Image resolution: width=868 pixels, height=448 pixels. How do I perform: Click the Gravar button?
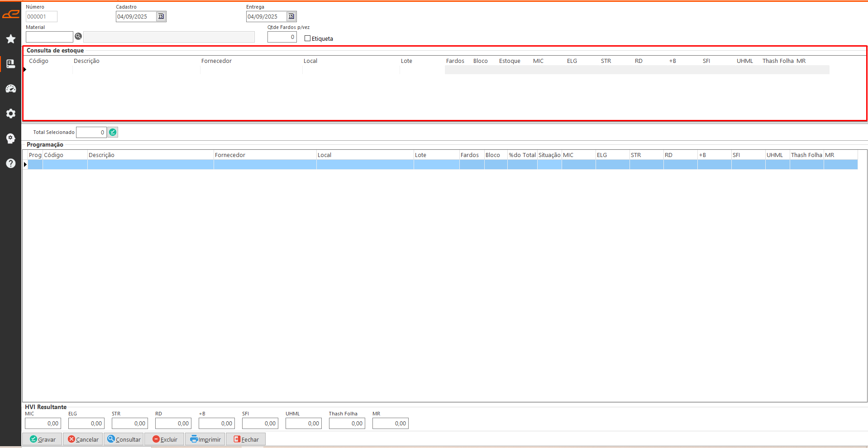pyautogui.click(x=43, y=439)
